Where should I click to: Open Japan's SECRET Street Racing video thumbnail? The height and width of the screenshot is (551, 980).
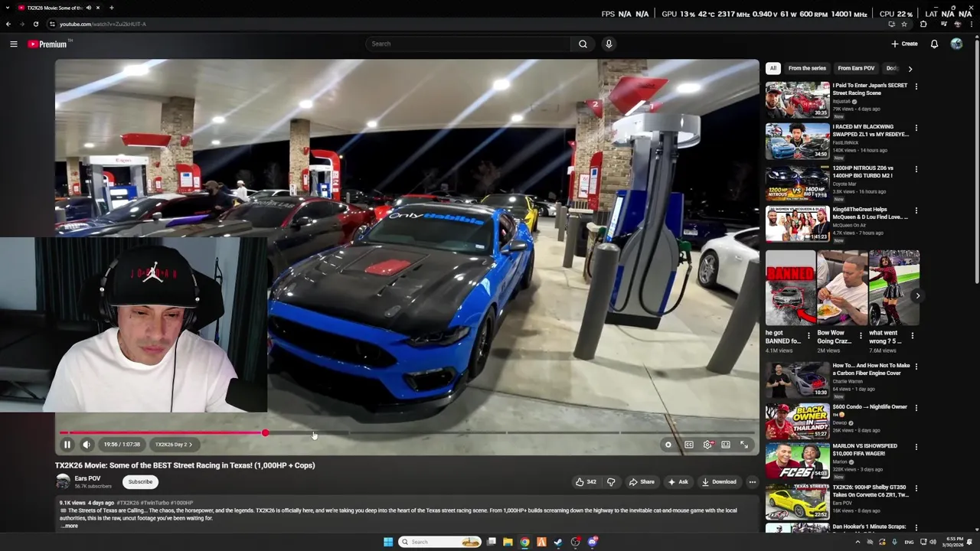(x=797, y=99)
